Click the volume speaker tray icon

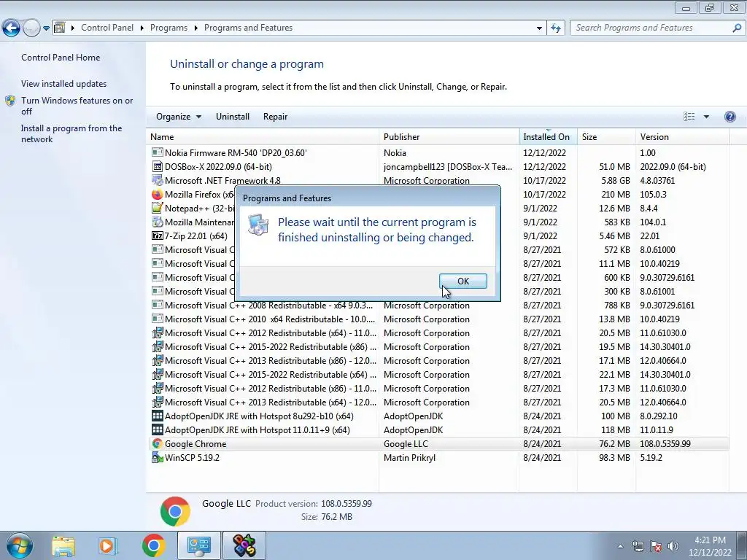coord(673,546)
